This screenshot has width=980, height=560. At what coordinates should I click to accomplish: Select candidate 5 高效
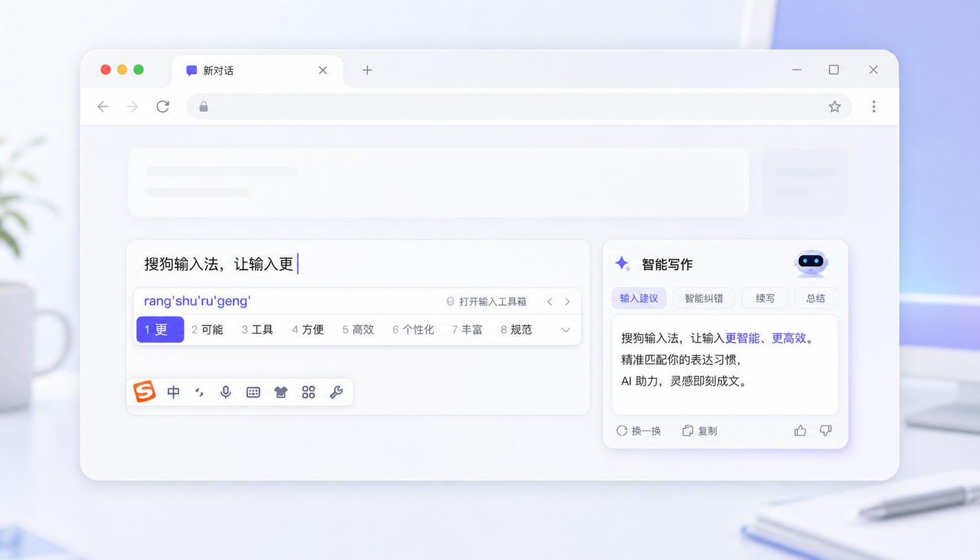(358, 330)
